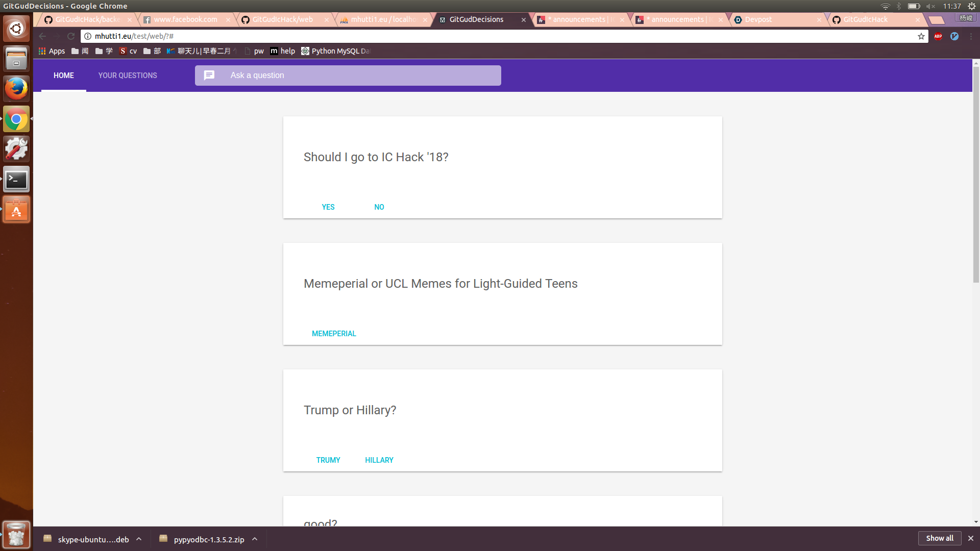Screen dimensions: 980x551
Task: Expand pypyodbc zip download options
Action: (x=255, y=539)
